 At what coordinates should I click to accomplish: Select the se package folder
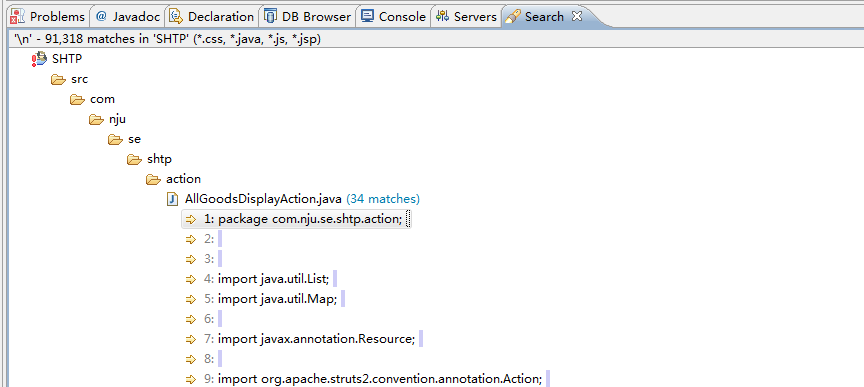134,139
